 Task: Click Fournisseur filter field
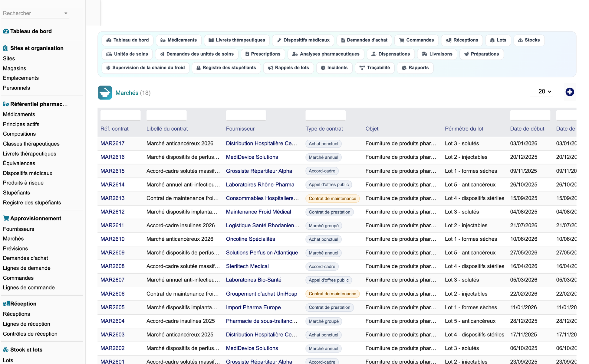tap(246, 115)
